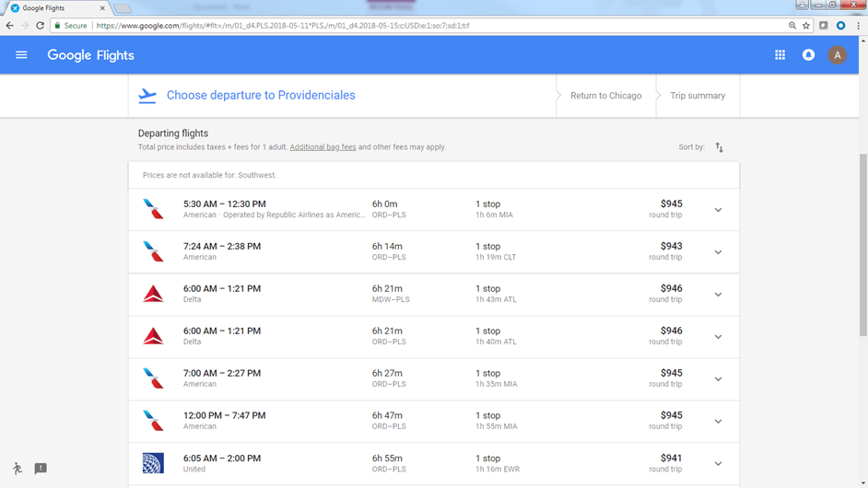868x488 pixels.
Task: Click the blue circle extension icon
Action: (840, 26)
